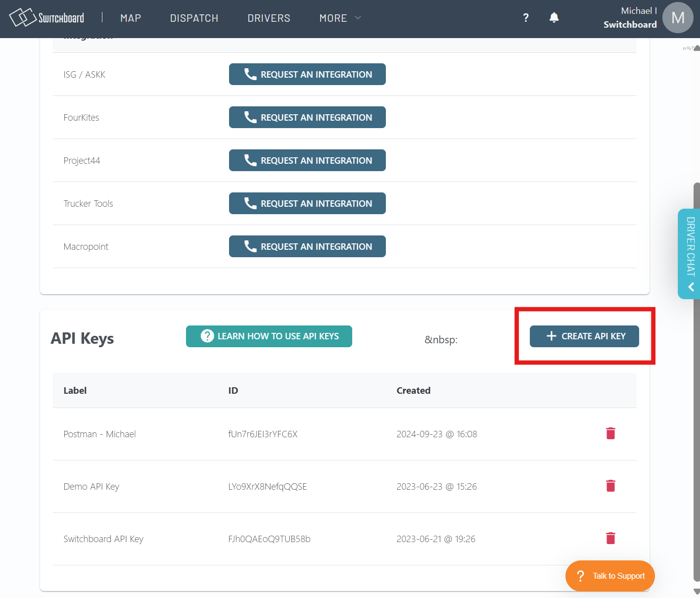Viewport: 700px width, 598px height.
Task: Click the Talk to Support chat button
Action: (609, 576)
